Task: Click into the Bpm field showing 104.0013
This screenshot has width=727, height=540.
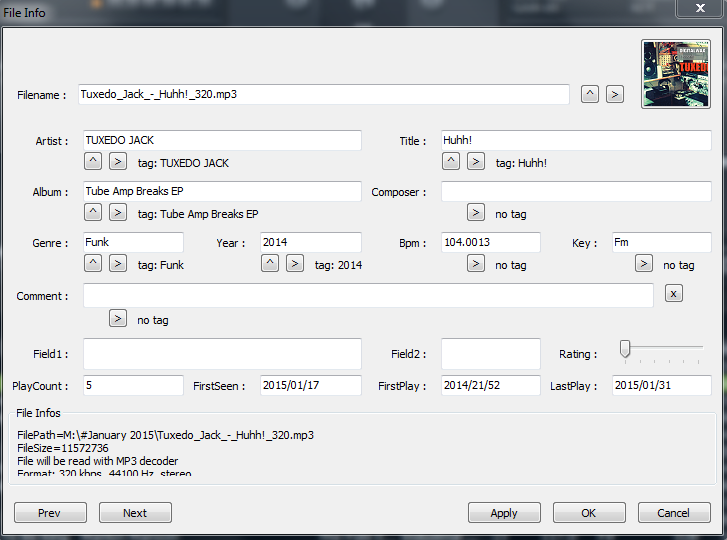Action: click(x=491, y=242)
